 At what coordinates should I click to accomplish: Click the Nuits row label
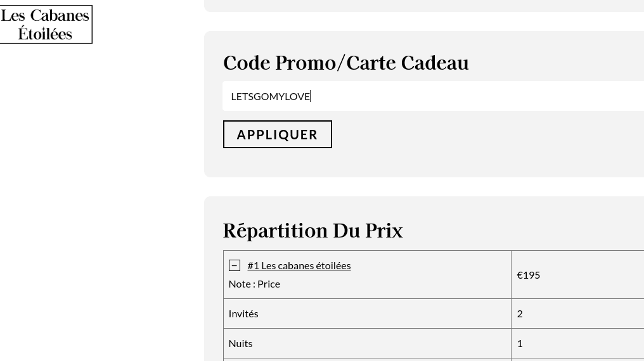(240, 343)
